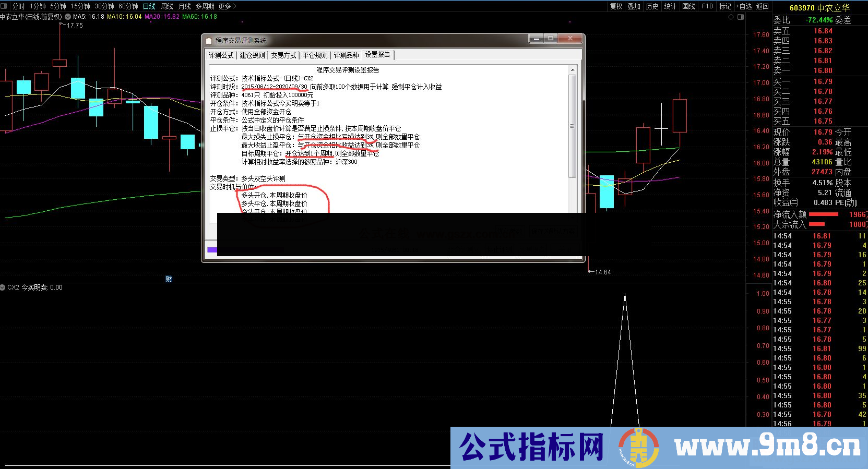The width and height of the screenshot is (868, 469).
Task: Switch to 15分钟 chart period
Action: (80, 6)
